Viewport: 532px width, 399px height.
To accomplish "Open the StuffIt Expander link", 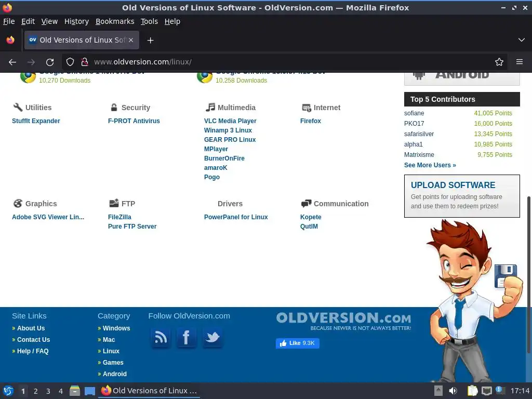I will click(x=36, y=121).
